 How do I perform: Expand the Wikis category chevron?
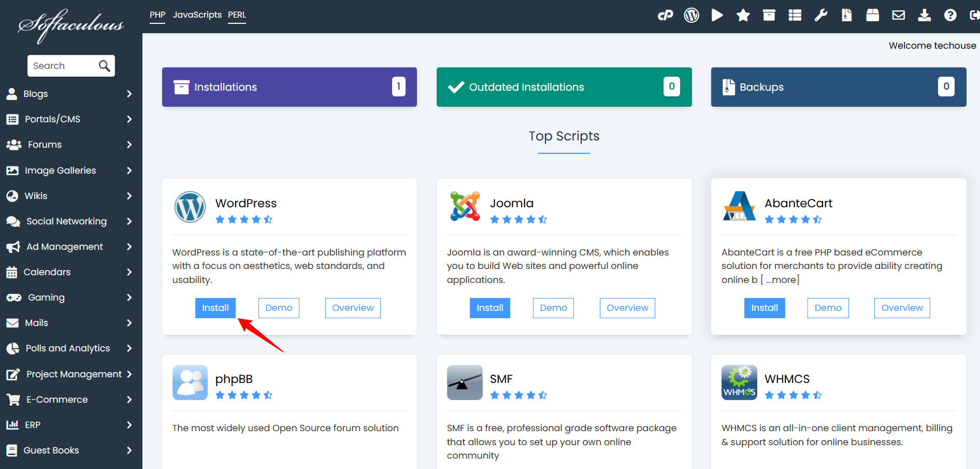click(x=129, y=196)
